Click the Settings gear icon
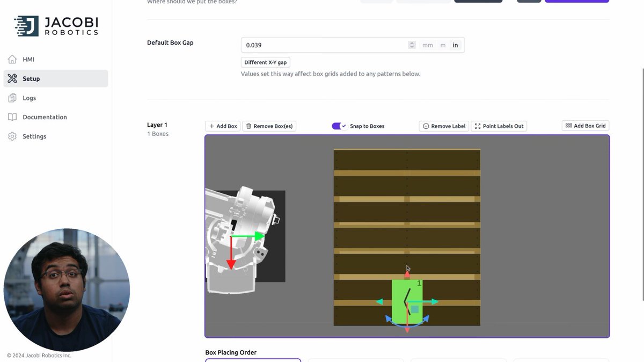This screenshot has width=644, height=362. [x=12, y=136]
